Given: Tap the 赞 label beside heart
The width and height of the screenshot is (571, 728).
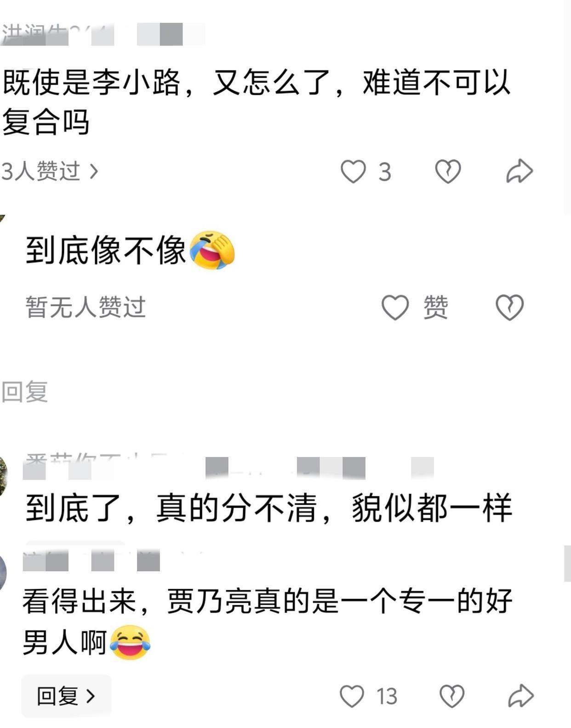Looking at the screenshot, I should coord(435,307).
